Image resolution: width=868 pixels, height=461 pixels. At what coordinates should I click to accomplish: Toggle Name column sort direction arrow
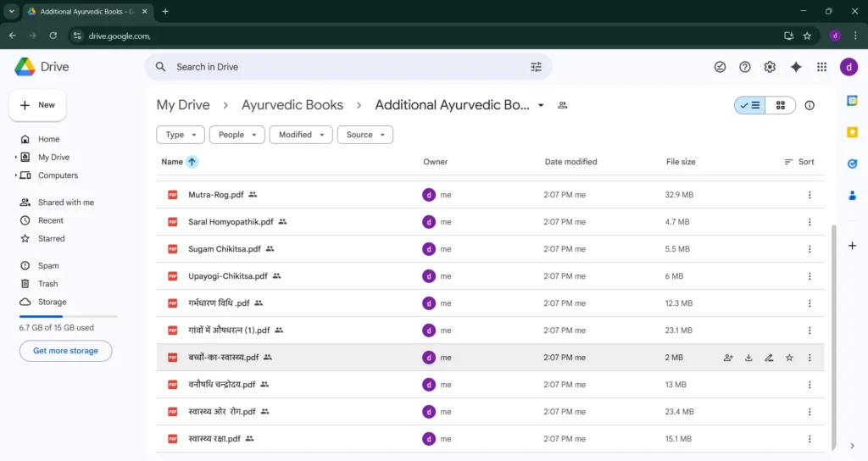(x=192, y=162)
